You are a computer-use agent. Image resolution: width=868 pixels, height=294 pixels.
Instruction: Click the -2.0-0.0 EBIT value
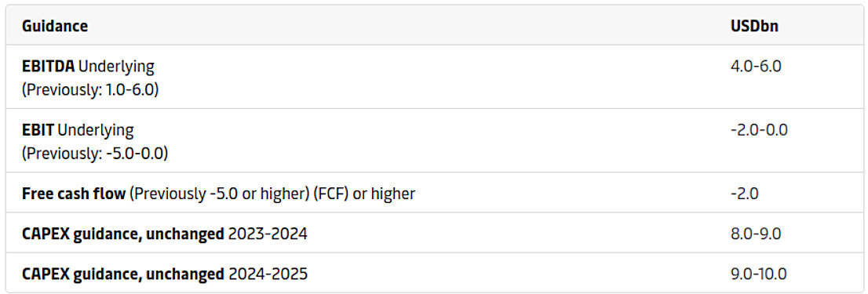[x=759, y=130]
